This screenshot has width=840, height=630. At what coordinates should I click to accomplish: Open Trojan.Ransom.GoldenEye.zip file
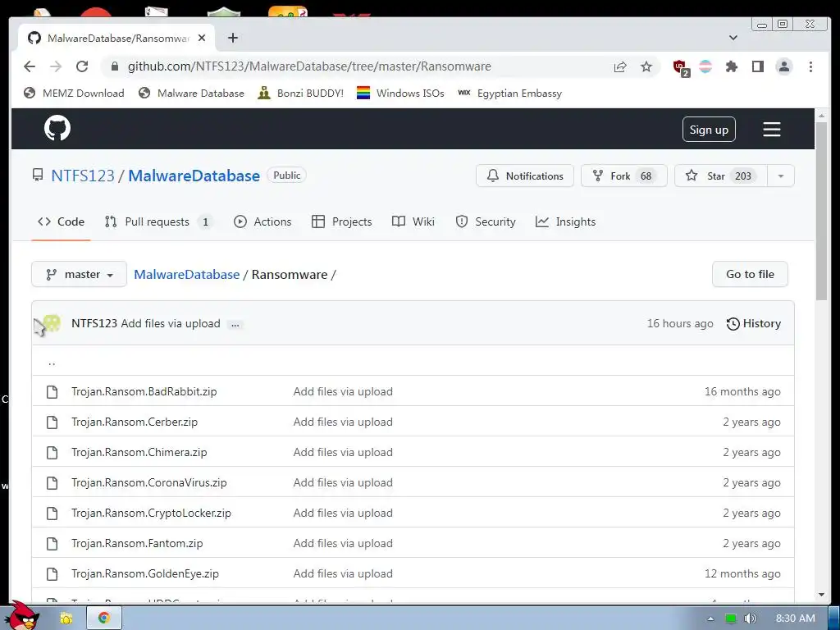click(145, 573)
